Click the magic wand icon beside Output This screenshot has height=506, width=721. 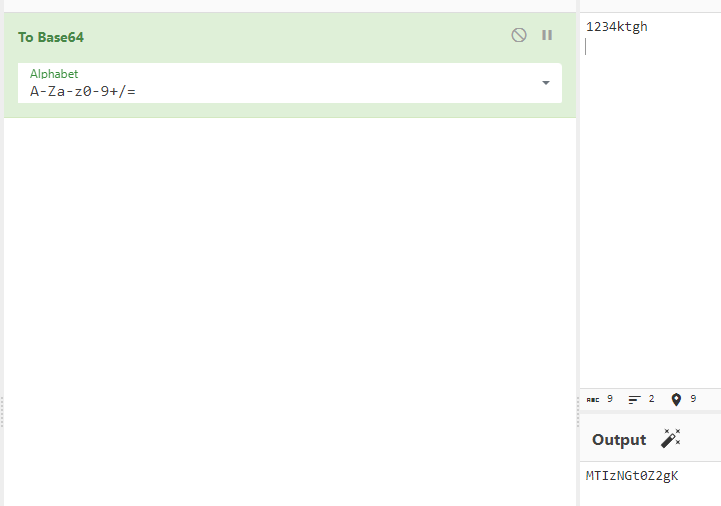point(670,438)
